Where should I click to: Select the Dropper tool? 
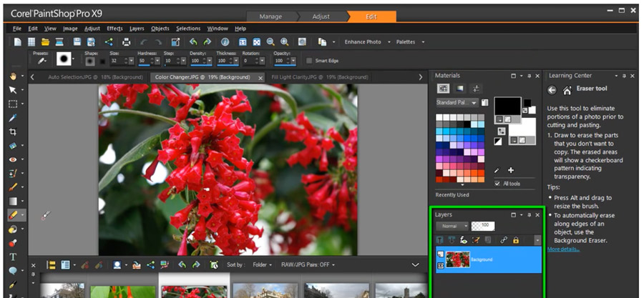tap(13, 118)
